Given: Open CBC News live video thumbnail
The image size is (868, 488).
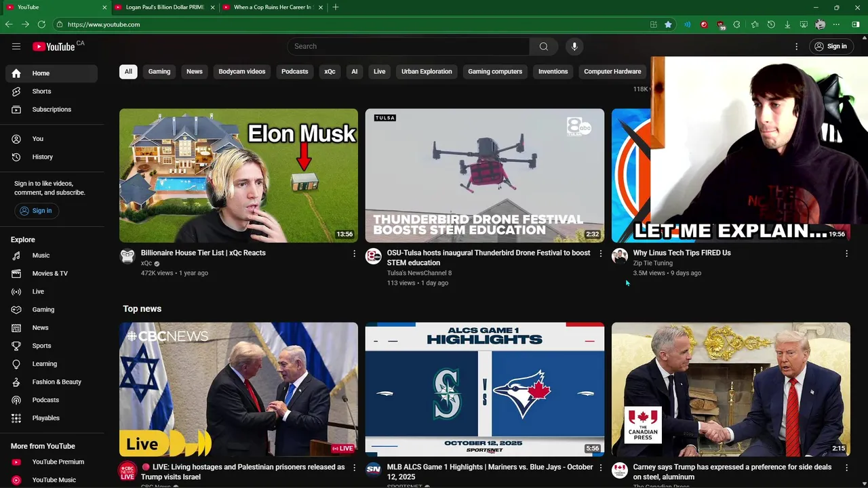Looking at the screenshot, I should 239,389.
